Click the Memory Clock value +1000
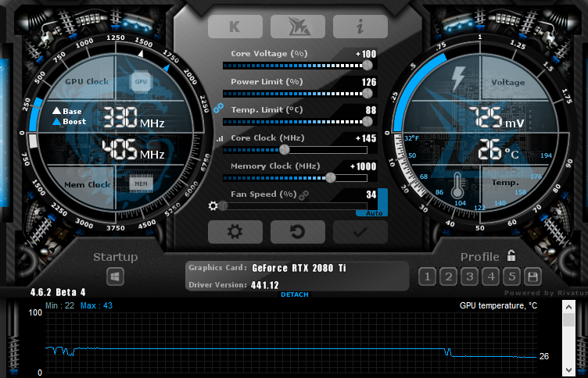 (363, 166)
